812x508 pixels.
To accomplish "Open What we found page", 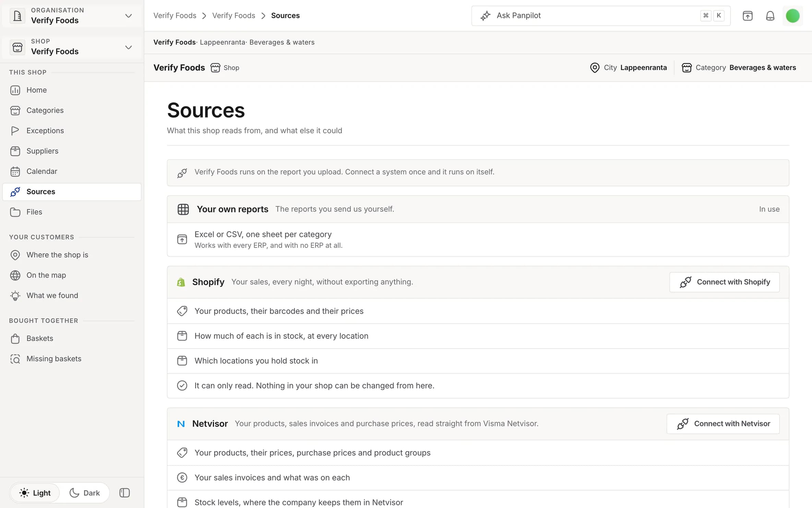I will 72,296.
